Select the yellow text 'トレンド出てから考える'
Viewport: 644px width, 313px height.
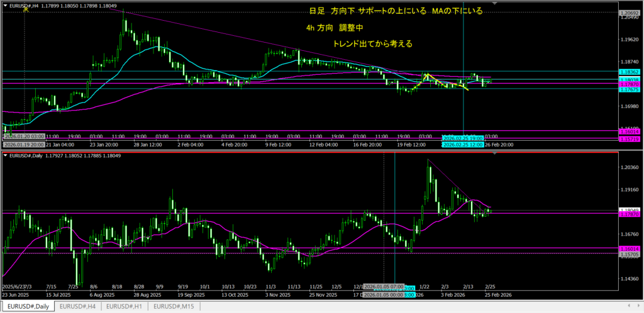coord(372,44)
